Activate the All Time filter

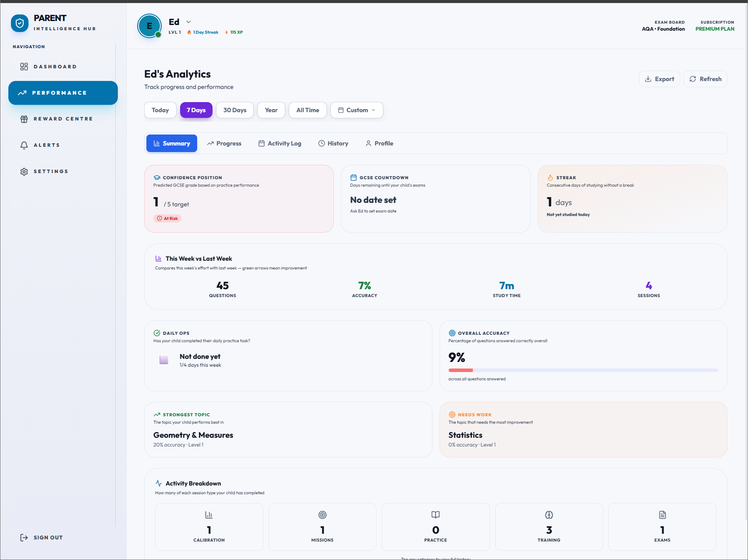coord(308,110)
